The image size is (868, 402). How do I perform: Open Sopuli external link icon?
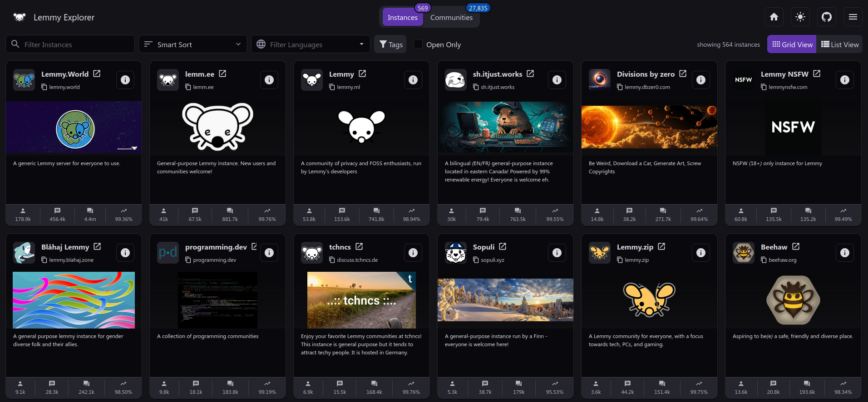click(503, 246)
